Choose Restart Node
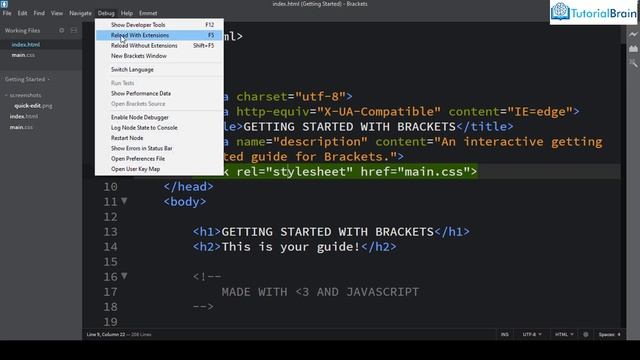640x360 pixels. click(x=159, y=138)
